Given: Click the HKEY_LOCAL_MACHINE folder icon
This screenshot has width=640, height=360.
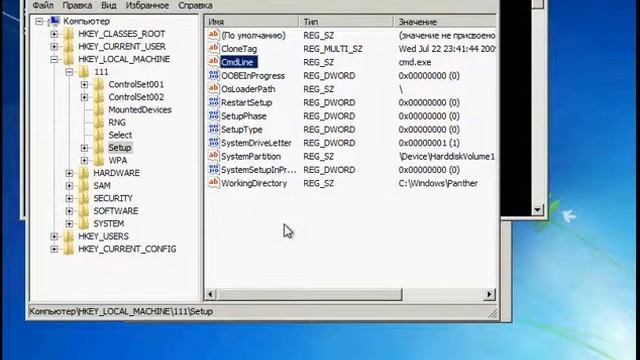Looking at the screenshot, I should (69, 59).
